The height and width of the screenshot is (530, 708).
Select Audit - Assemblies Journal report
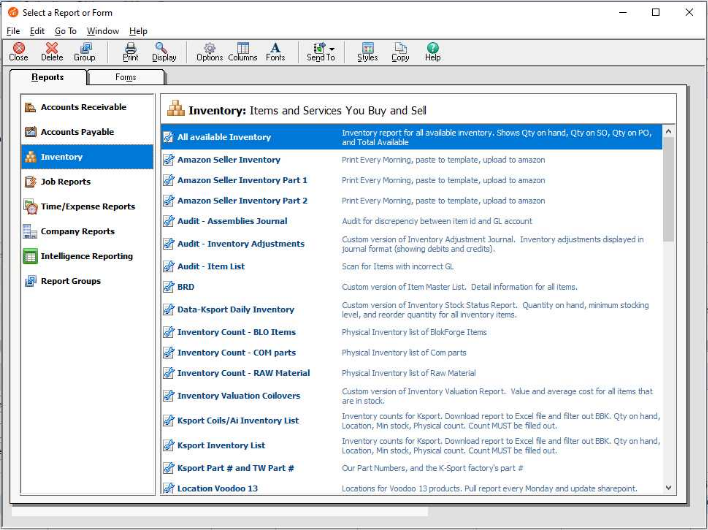click(412, 221)
